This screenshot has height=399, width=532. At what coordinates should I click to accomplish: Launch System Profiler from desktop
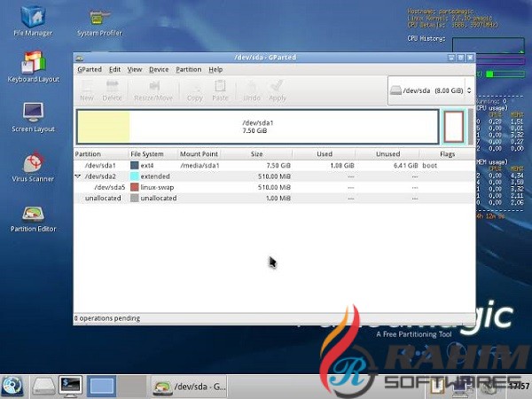pyautogui.click(x=99, y=22)
